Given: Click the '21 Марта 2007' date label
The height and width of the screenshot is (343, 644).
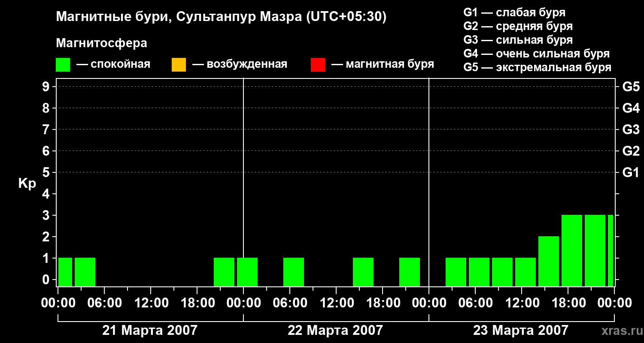Looking at the screenshot, I should pyautogui.click(x=150, y=331).
